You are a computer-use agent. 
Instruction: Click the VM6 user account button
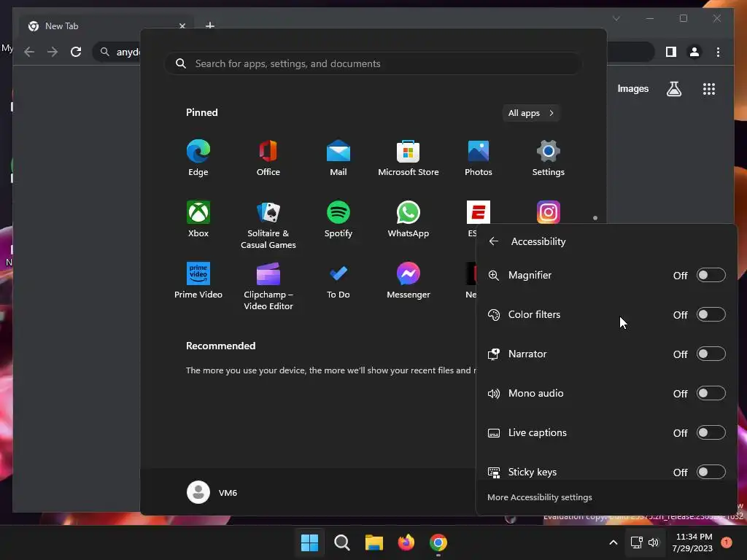pos(212,492)
